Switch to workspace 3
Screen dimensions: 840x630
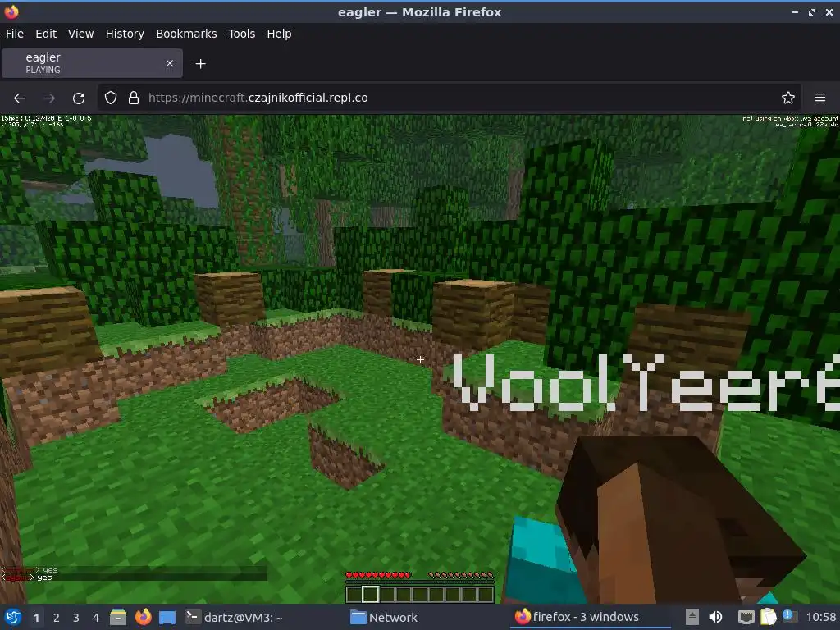[76, 618]
